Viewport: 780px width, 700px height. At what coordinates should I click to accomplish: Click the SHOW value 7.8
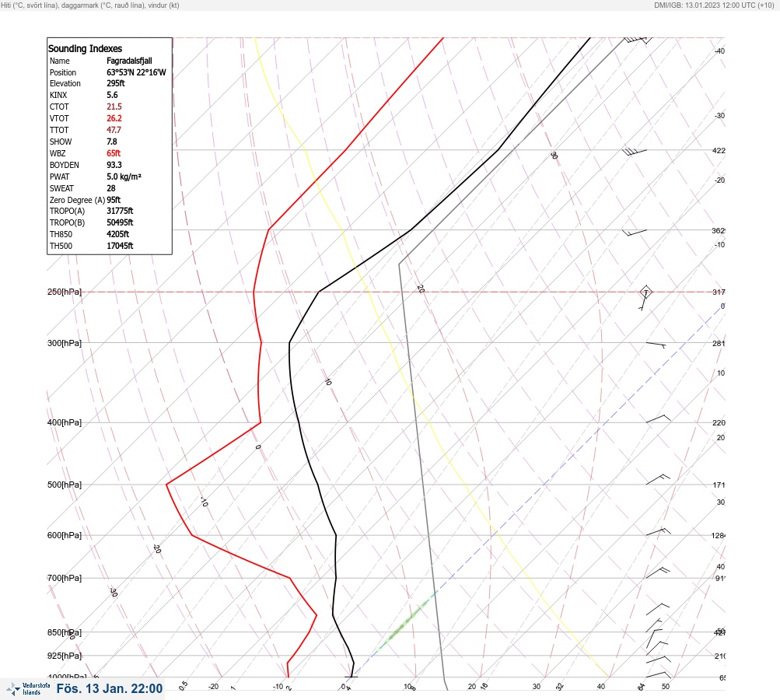[x=112, y=142]
